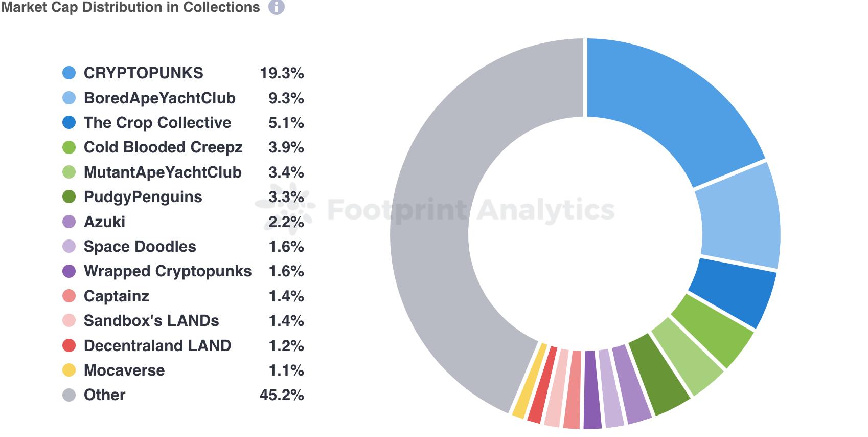
Task: Click the Decentraland LAND red legend dot
Action: tap(69, 346)
